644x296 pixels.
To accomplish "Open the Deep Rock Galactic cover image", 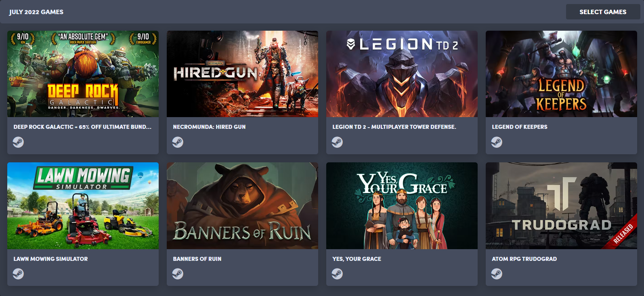I will pyautogui.click(x=83, y=74).
